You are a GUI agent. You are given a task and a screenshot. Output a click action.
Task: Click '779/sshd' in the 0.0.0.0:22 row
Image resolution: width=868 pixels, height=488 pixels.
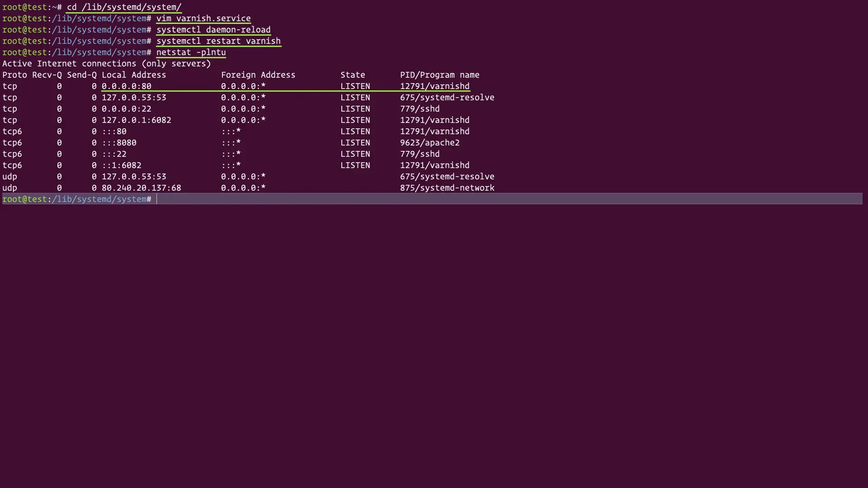pos(420,109)
